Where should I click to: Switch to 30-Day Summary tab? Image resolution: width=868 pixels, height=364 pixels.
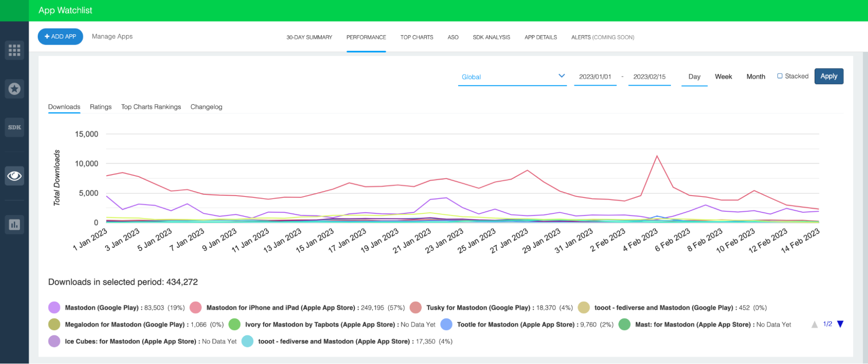309,37
